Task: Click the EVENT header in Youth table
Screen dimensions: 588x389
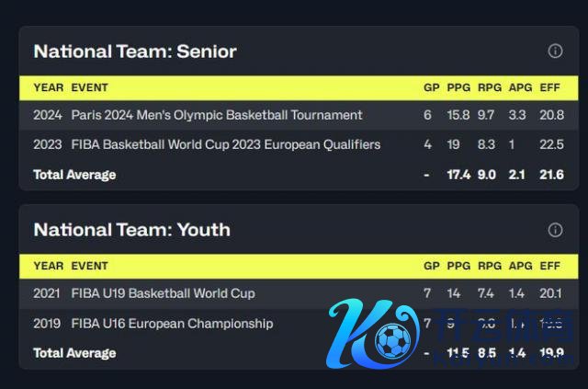Action: click(89, 266)
